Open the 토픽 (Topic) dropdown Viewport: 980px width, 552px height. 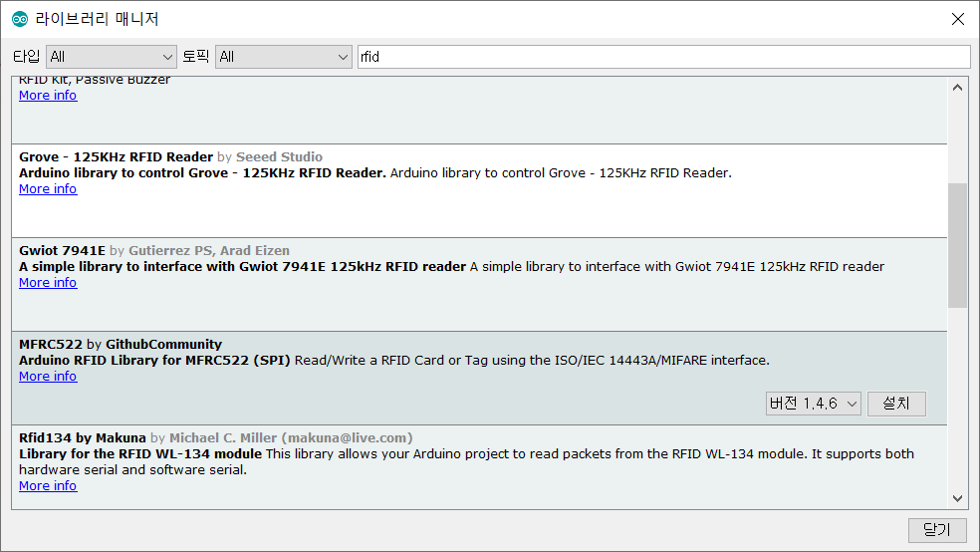[x=284, y=57]
